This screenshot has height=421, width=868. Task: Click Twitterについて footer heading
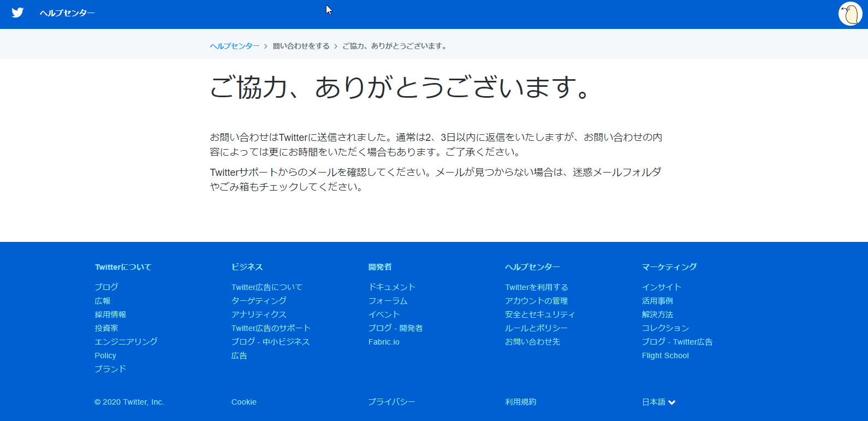click(x=123, y=267)
